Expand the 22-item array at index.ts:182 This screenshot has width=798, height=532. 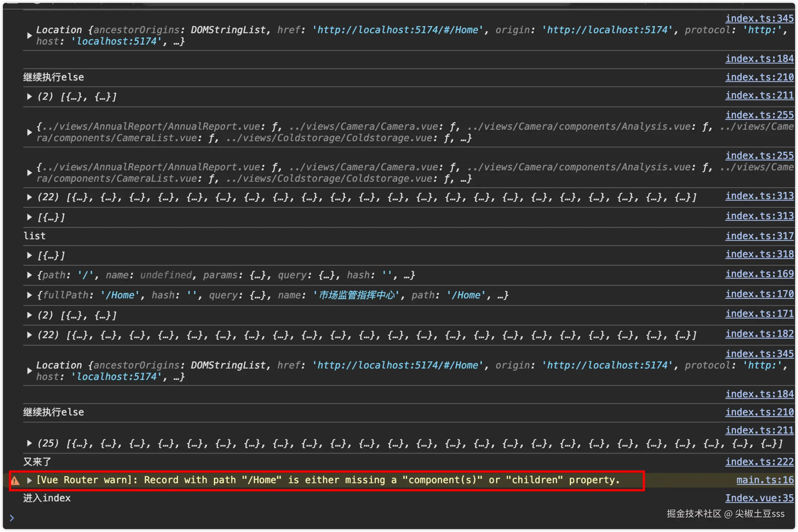[29, 335]
